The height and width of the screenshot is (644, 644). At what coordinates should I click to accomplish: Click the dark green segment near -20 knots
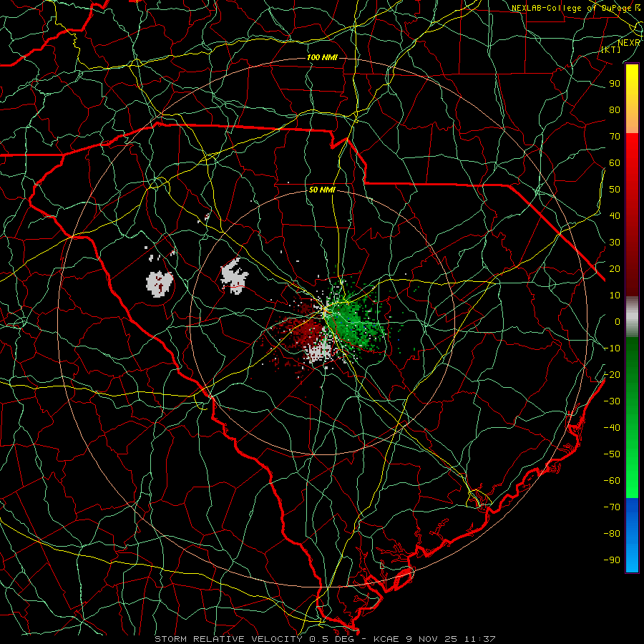click(x=632, y=370)
